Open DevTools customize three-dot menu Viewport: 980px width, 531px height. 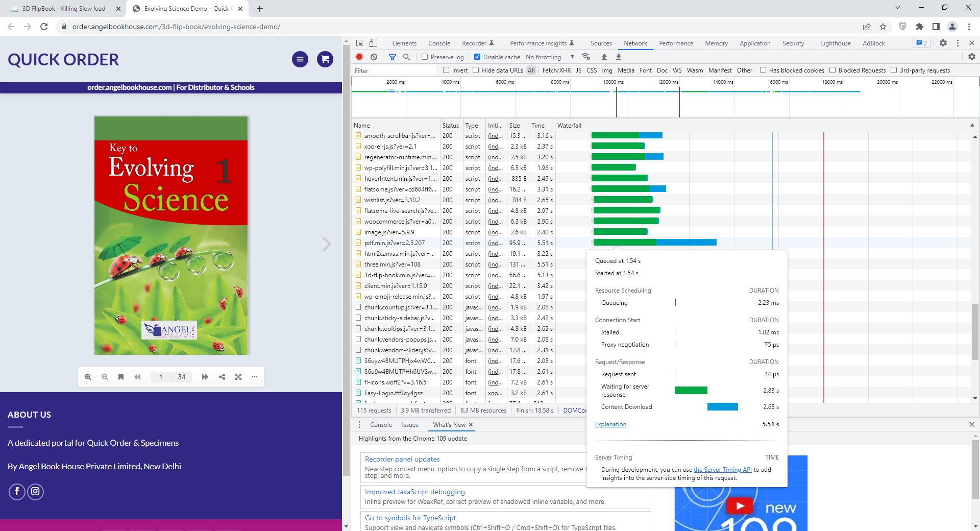coord(958,43)
